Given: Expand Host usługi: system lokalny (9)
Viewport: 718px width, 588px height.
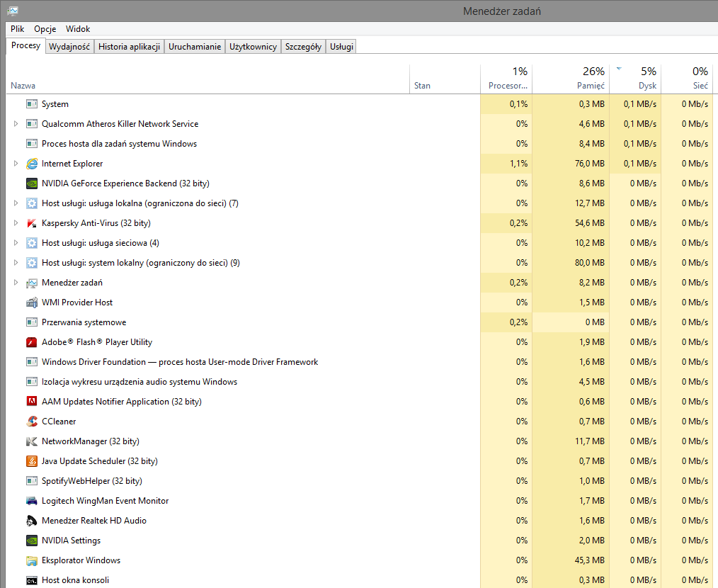Looking at the screenshot, I should (x=16, y=263).
